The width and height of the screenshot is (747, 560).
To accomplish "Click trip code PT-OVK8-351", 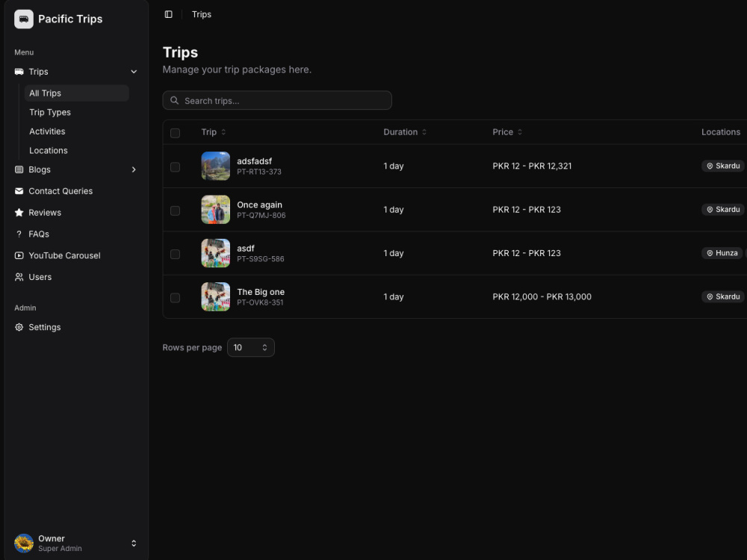I will 260,302.
